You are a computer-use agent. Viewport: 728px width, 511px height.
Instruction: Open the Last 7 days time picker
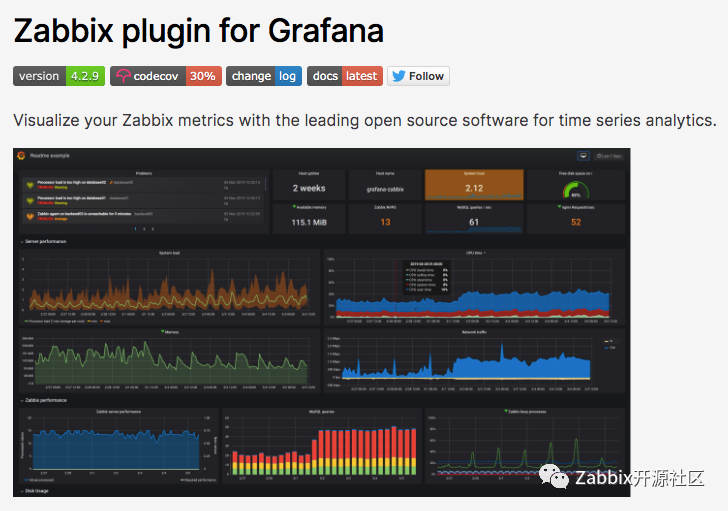click(609, 155)
